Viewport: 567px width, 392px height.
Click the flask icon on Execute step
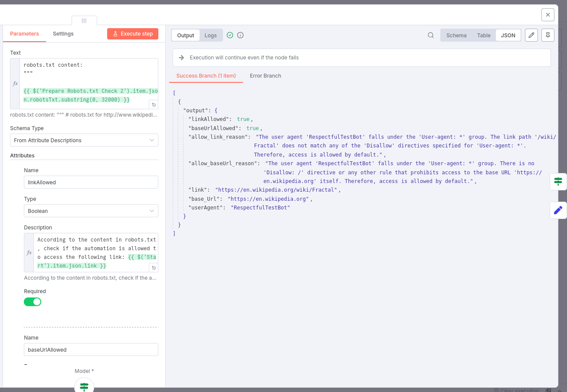point(115,34)
